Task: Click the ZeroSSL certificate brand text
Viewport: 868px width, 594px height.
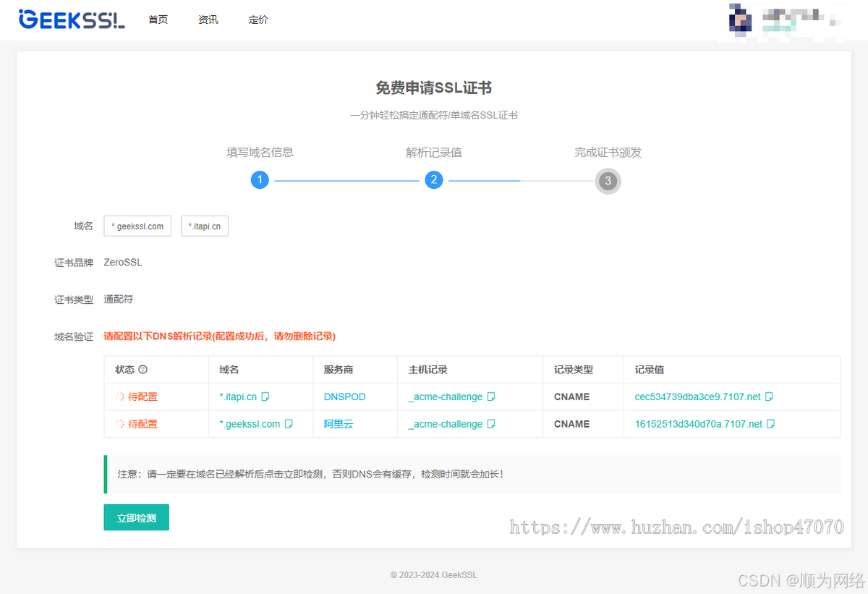Action: pyautogui.click(x=123, y=262)
